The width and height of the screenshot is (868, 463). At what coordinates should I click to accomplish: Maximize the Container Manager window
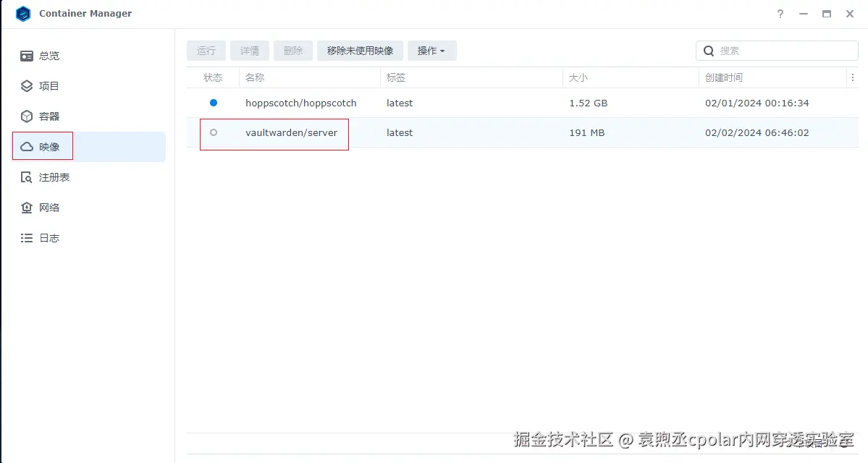pos(827,14)
